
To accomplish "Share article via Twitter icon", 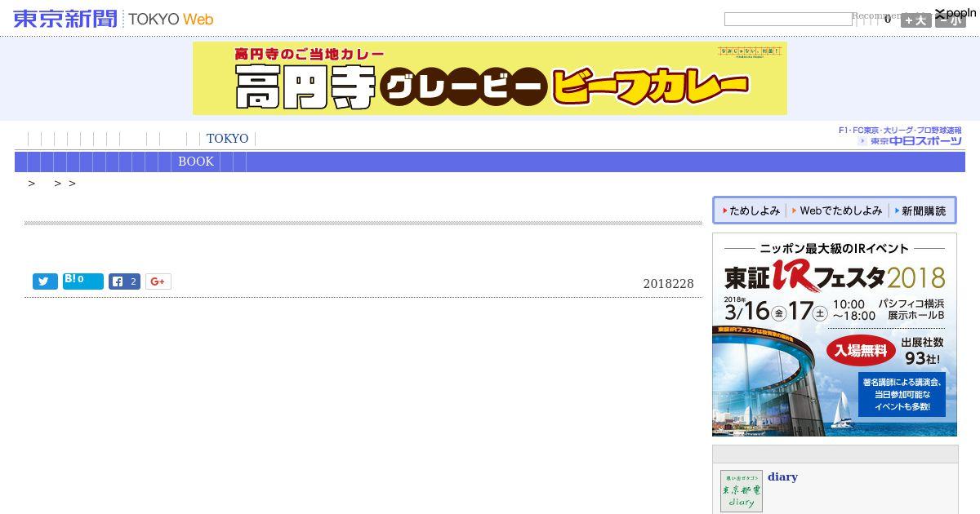I will tap(45, 281).
